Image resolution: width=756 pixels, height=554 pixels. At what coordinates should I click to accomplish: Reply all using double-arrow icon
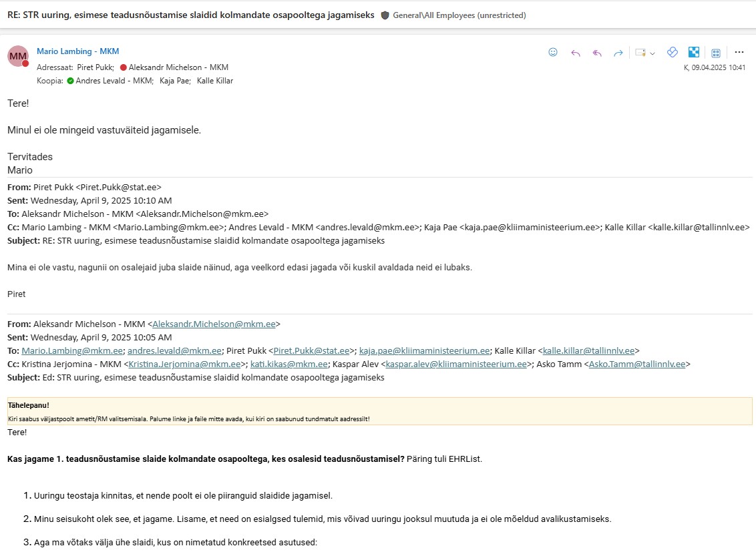(x=597, y=53)
